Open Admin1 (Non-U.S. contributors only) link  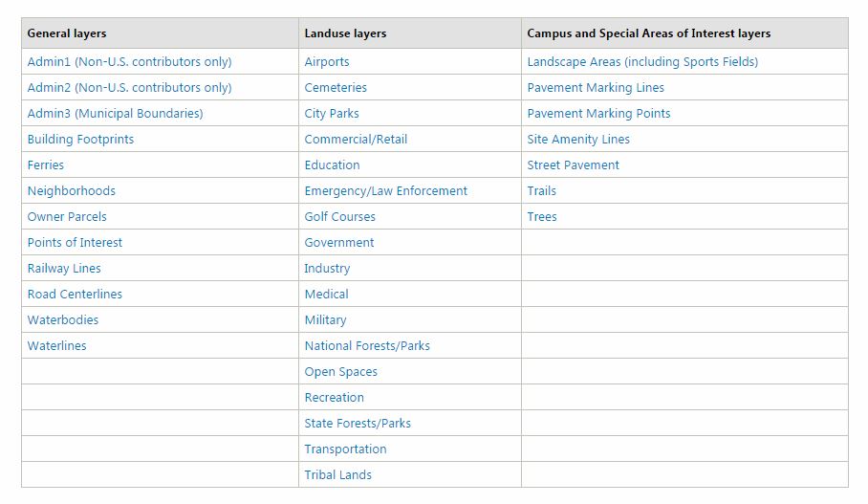click(130, 61)
